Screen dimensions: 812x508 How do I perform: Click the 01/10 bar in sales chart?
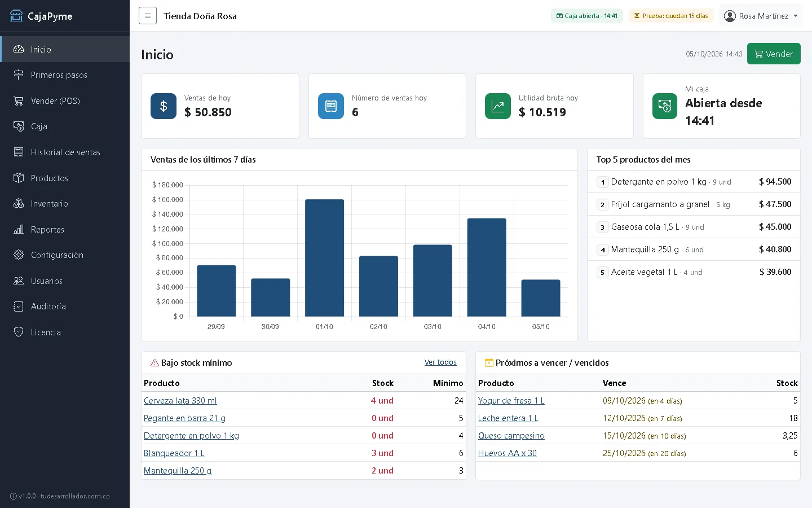324,258
